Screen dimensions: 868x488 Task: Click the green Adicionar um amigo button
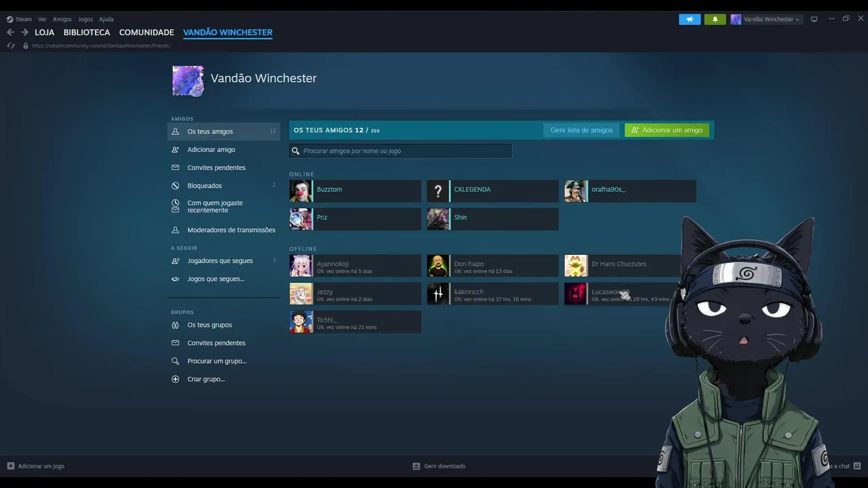click(x=667, y=130)
